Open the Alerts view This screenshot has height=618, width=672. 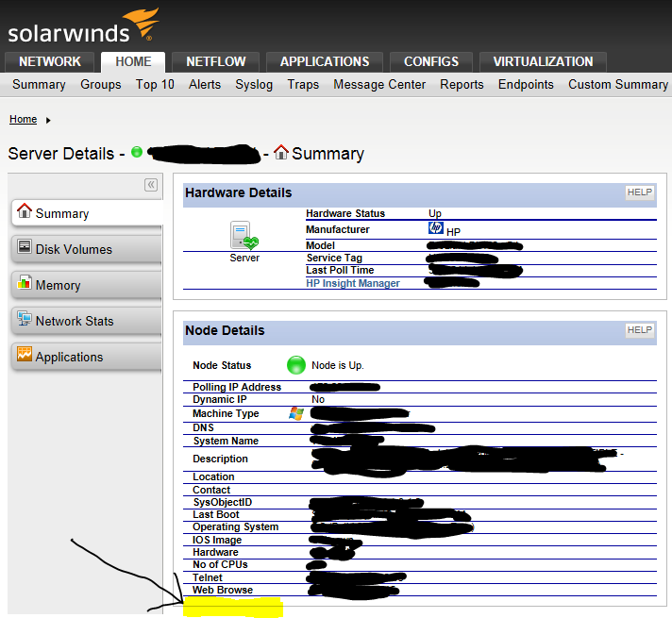tap(205, 84)
